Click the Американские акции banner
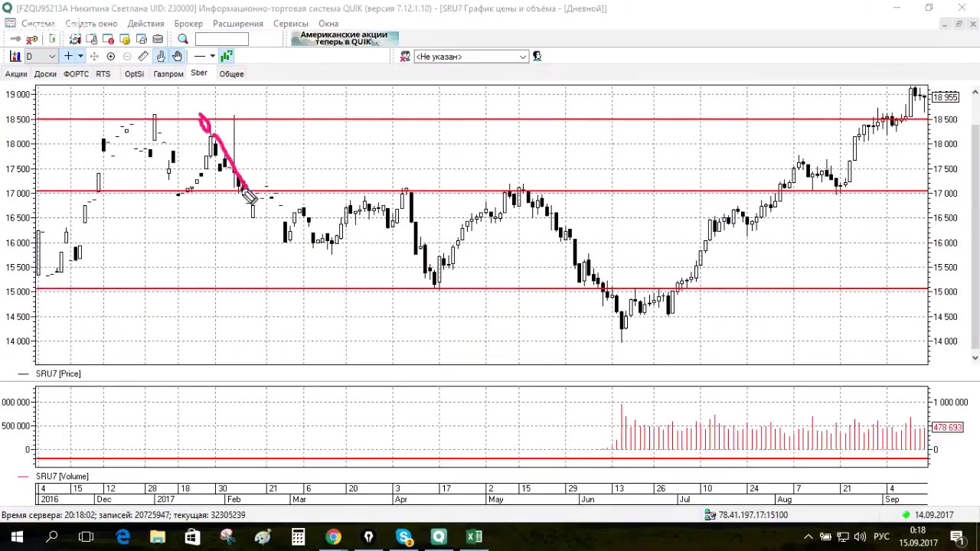980x551 pixels. pos(345,38)
